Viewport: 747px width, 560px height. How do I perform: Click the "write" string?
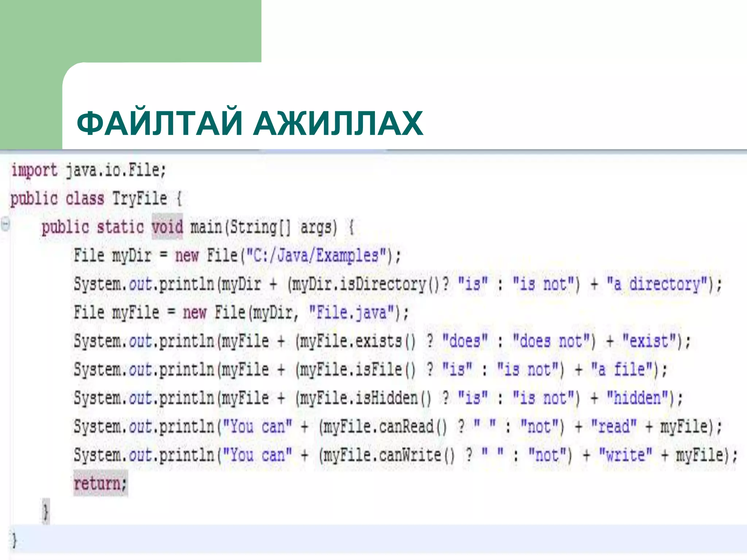[626, 455]
